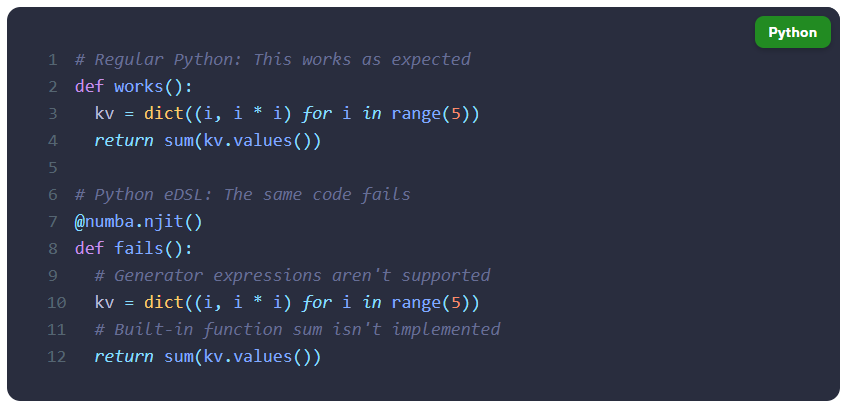Click the 'fails' function name
Viewport: 847px width, 408px height.
139,249
